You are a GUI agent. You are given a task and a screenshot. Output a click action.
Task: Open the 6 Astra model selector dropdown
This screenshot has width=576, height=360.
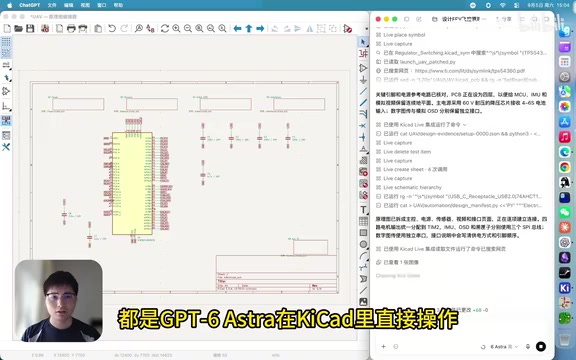[x=504, y=346]
